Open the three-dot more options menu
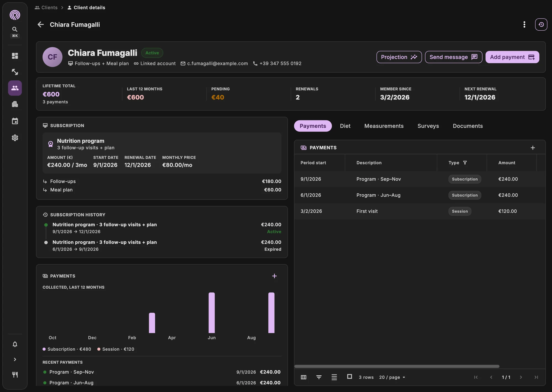 coord(524,25)
